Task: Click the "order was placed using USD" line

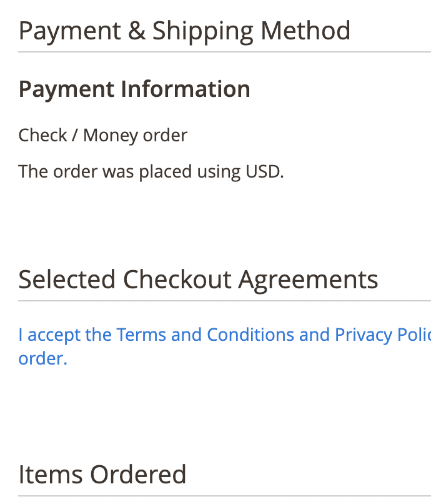Action: pyautogui.click(x=151, y=171)
